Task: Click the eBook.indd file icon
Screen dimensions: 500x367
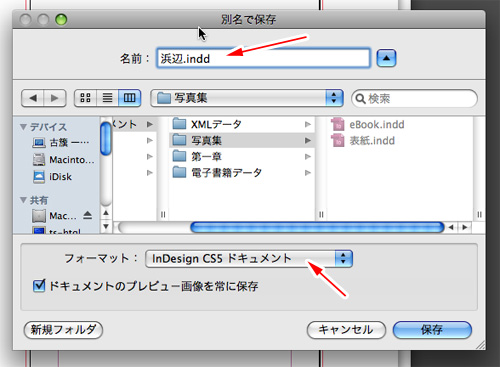Action: [x=338, y=125]
